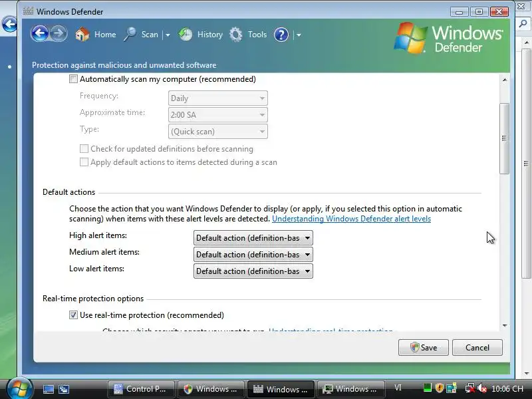
Task: Click the VI language indicator in taskbar
Action: pos(398,388)
